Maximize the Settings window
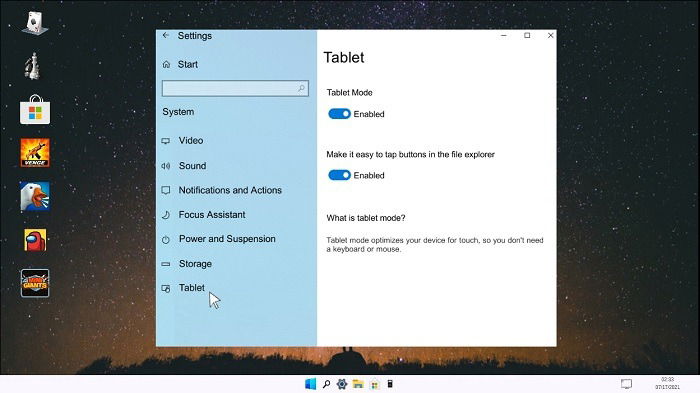Screen dimensions: 700x393 (x=527, y=35)
